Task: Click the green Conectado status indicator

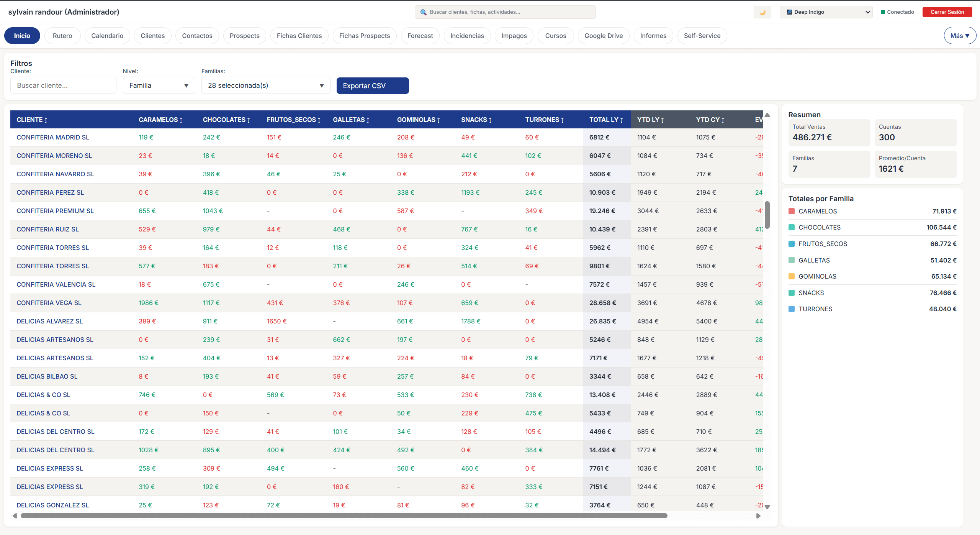Action: coord(883,12)
